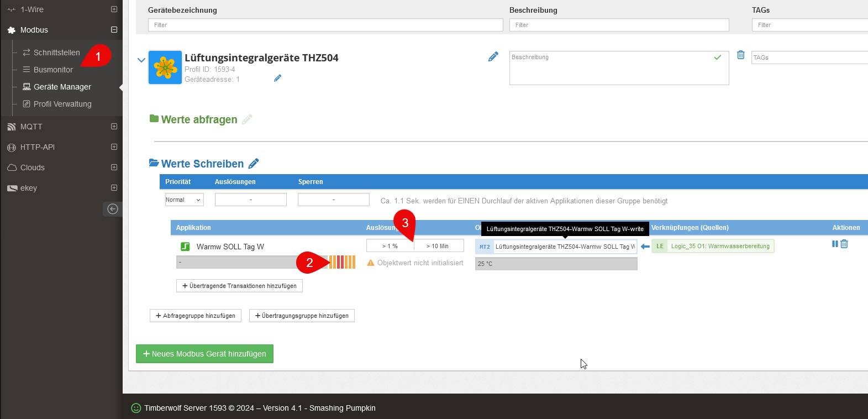Click Übertragende Transaktionen hinzufügen button
Image resolution: width=868 pixels, height=419 pixels.
[x=239, y=286]
